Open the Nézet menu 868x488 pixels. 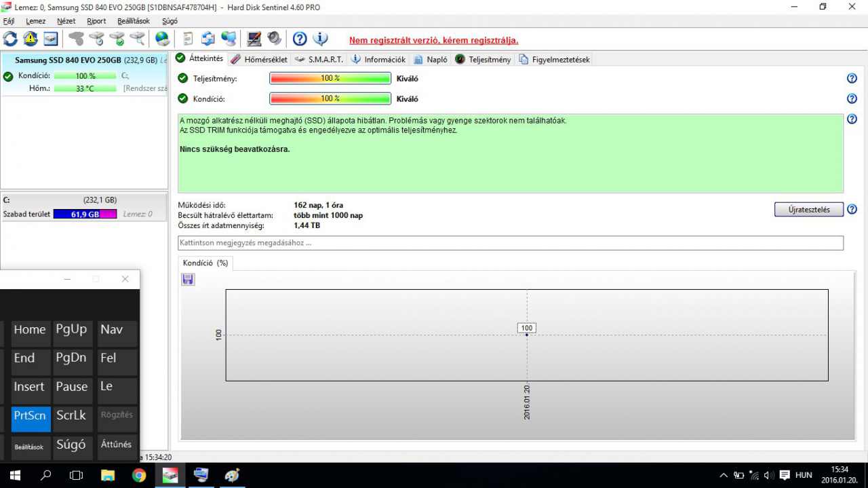click(x=66, y=21)
